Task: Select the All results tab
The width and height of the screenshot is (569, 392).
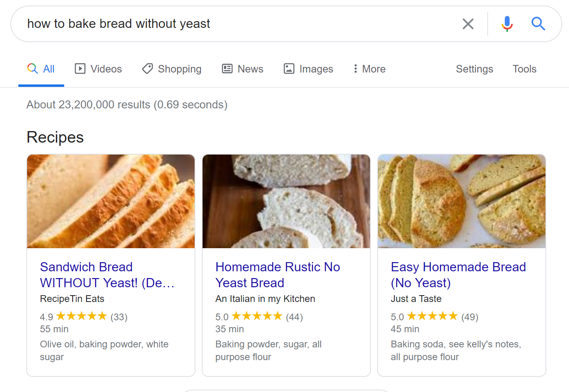Action: point(48,69)
